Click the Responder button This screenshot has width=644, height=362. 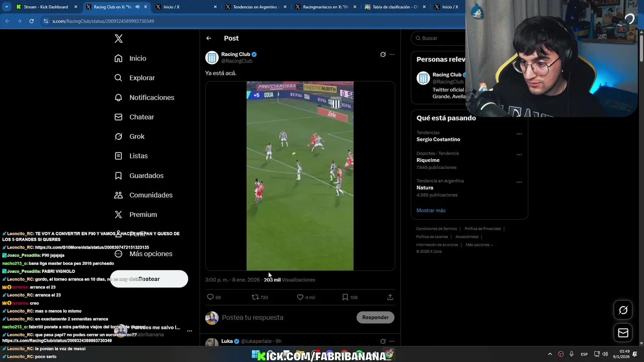[x=375, y=317]
